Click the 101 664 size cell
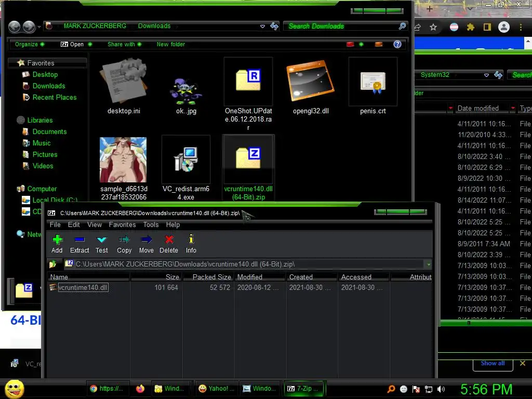Screen dimensions: 532x399 [x=166, y=287]
